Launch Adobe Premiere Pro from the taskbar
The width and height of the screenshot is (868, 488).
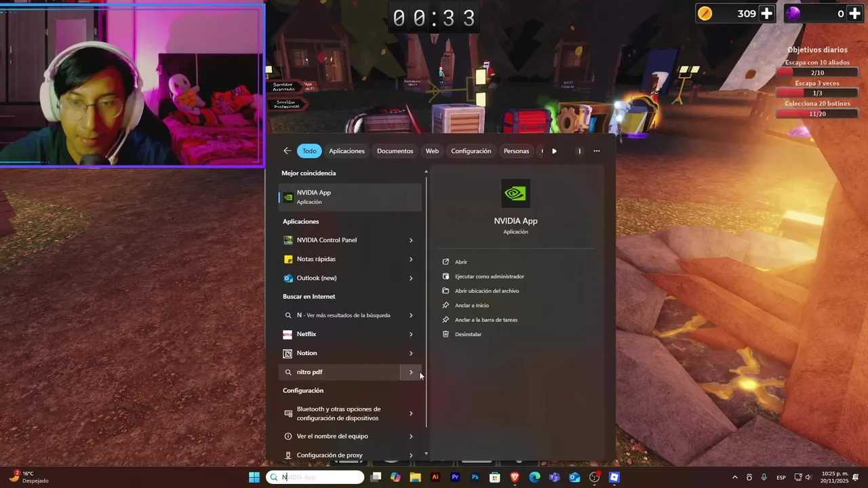click(455, 477)
